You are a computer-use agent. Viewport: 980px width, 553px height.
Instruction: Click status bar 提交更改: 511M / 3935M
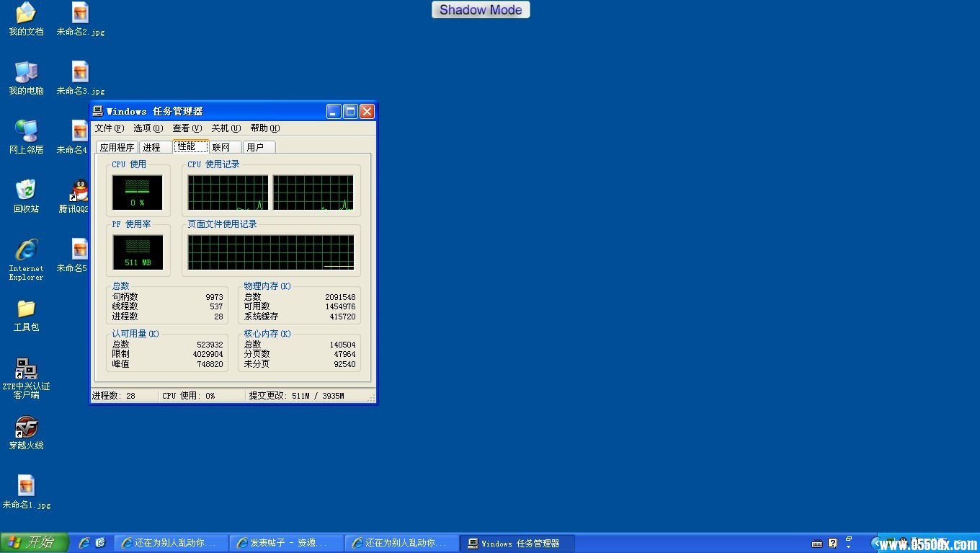[297, 396]
